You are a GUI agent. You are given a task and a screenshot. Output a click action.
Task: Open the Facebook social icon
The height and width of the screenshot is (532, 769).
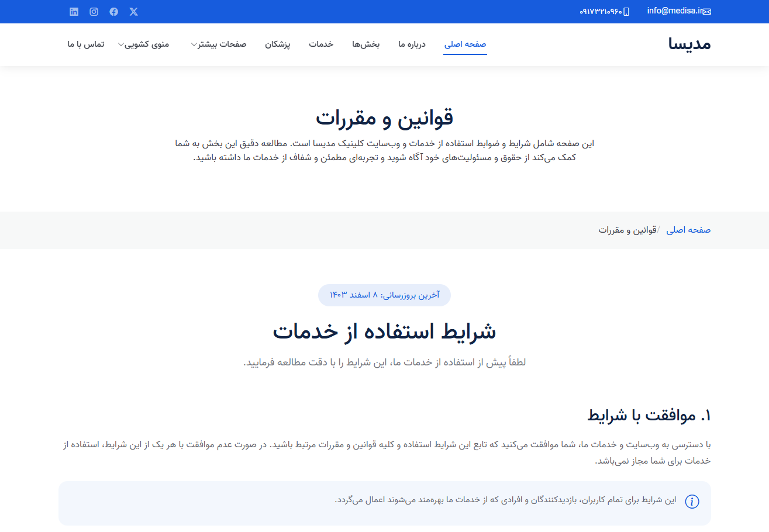[113, 11]
